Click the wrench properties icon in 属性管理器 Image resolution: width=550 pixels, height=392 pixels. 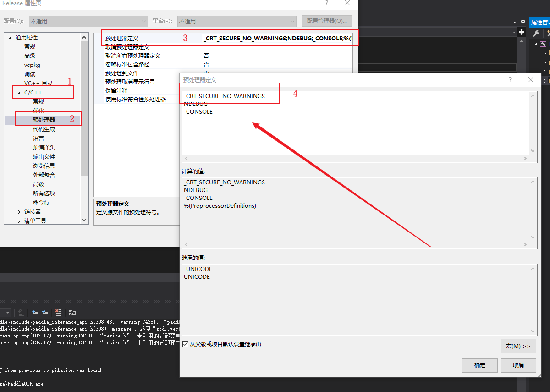536,33
